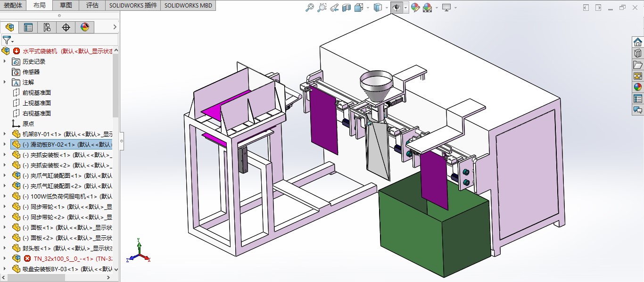Open the File Explorer task pane
This screenshot has height=282, width=644.
point(638,65)
